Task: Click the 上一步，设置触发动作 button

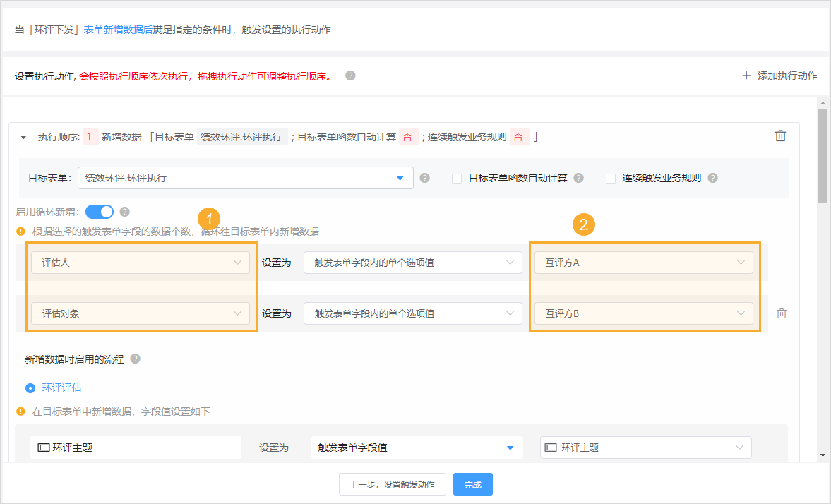Action: 392,484
